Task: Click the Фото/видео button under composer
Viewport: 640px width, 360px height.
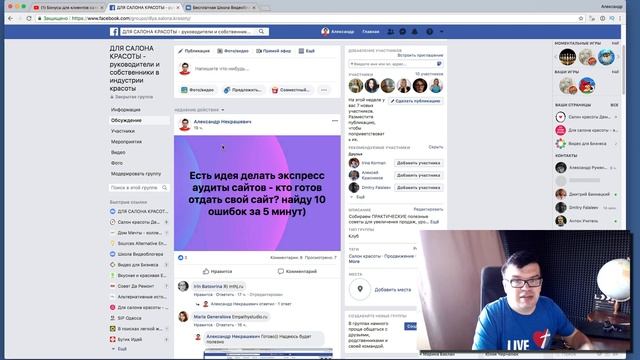Action: [198, 90]
